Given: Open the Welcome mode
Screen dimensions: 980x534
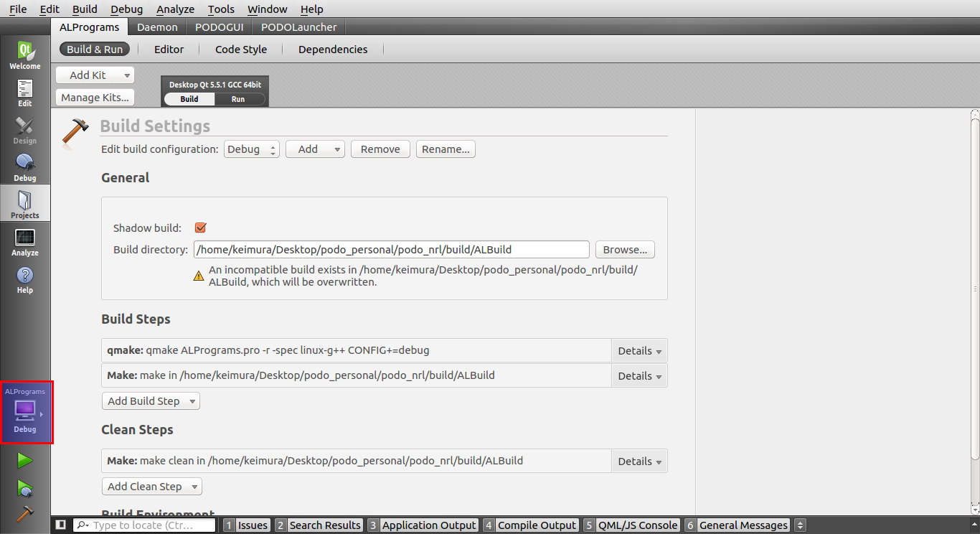Looking at the screenshot, I should (25, 55).
